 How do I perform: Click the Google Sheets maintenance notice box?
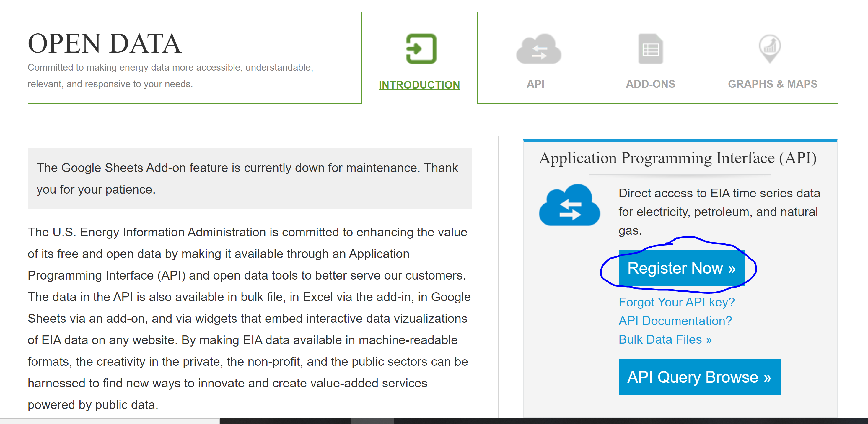pos(249,178)
